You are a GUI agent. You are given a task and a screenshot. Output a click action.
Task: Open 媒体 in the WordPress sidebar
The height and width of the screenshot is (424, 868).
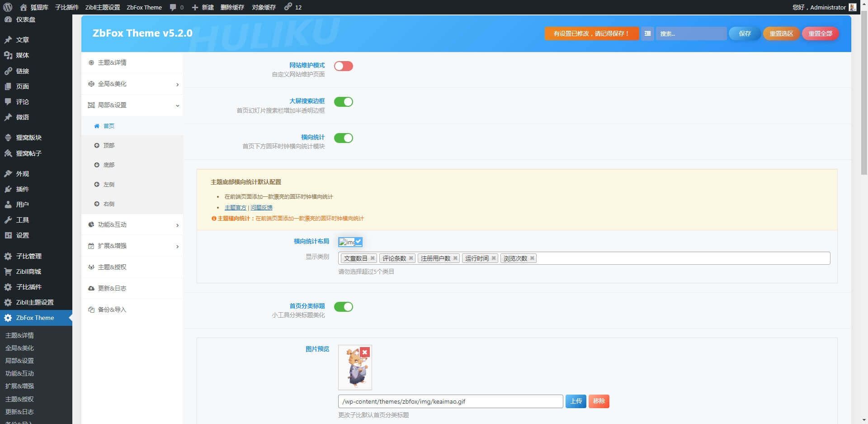point(22,55)
